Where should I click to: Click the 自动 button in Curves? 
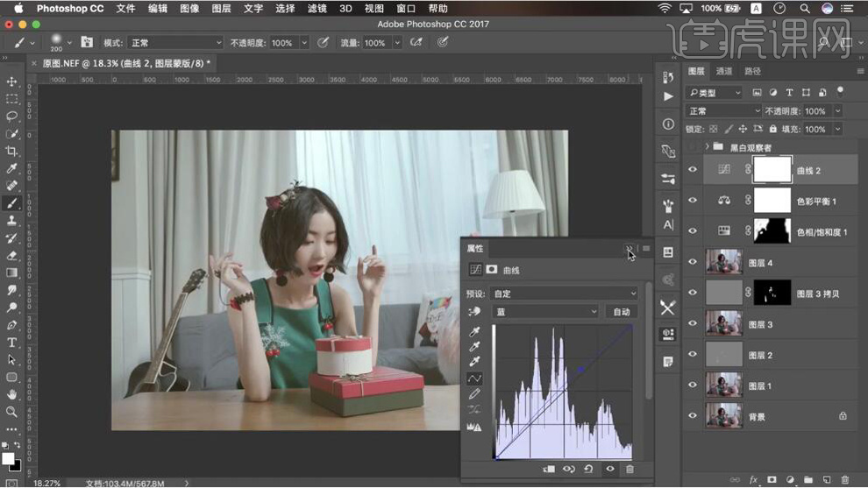tap(621, 312)
